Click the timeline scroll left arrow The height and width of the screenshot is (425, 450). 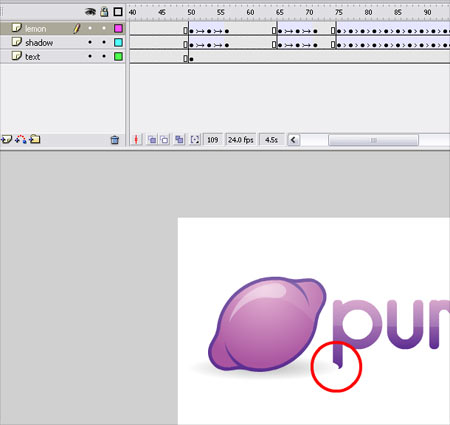(293, 140)
